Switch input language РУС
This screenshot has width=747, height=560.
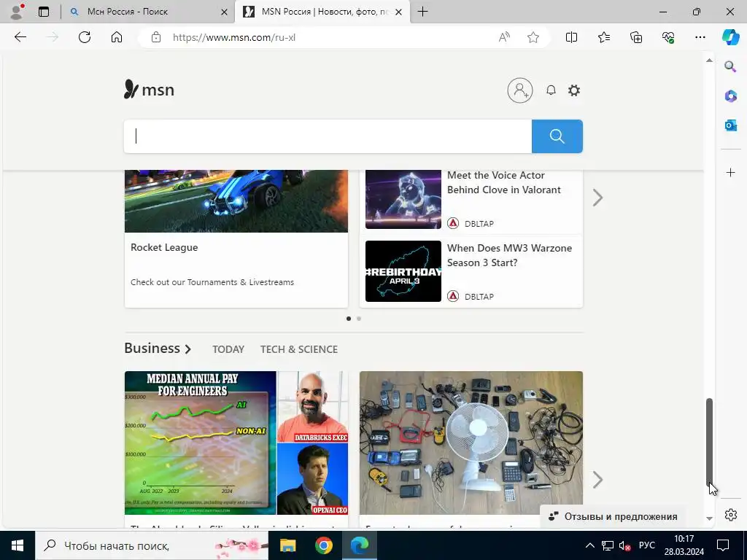tap(646, 545)
